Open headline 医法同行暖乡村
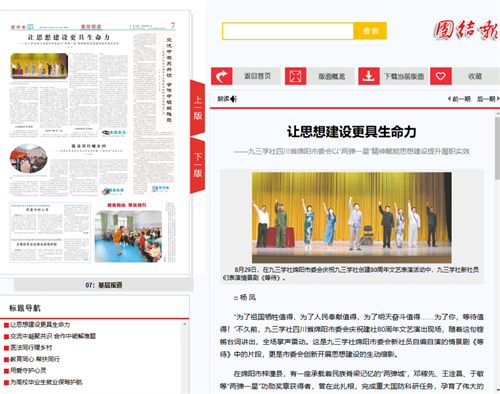The height and width of the screenshot is (394, 500). coord(31,347)
